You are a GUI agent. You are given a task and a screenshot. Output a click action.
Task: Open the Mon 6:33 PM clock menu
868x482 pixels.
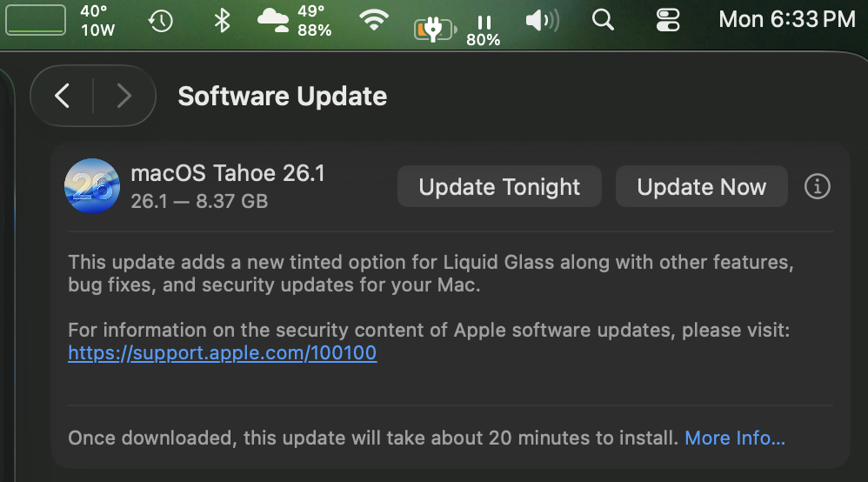click(x=786, y=20)
